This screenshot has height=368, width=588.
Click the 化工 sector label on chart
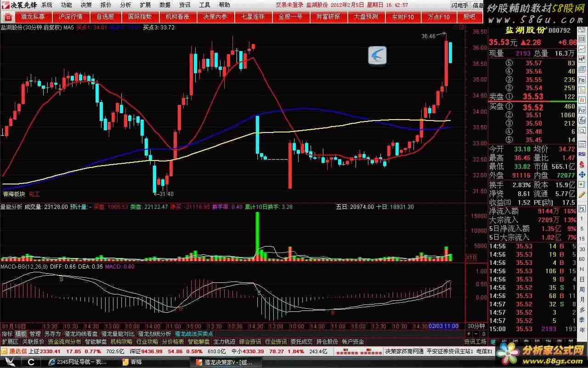pyautogui.click(x=34, y=194)
